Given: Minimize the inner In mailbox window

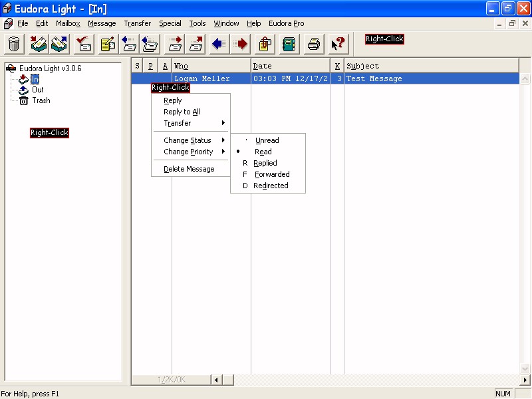Looking at the screenshot, I should tap(499, 23).
